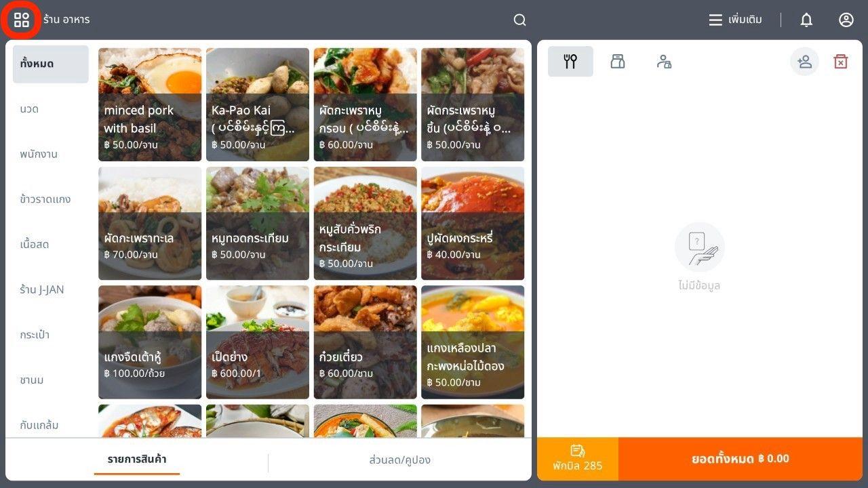
Task: Select the รายการสินค้า tab
Action: click(137, 460)
